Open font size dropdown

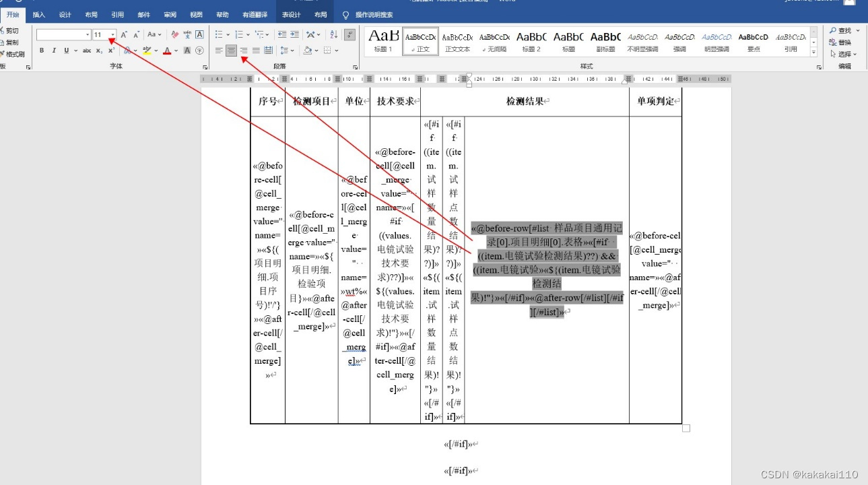click(112, 34)
